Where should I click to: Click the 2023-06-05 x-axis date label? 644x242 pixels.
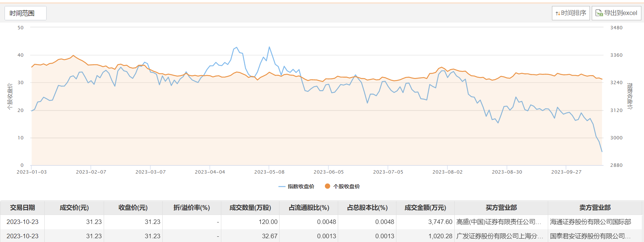pos(329,172)
